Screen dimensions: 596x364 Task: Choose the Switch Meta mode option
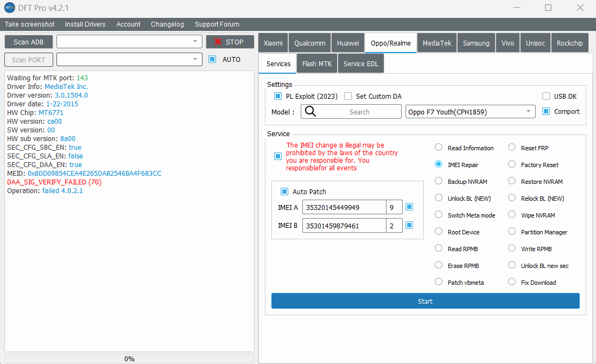coord(439,215)
